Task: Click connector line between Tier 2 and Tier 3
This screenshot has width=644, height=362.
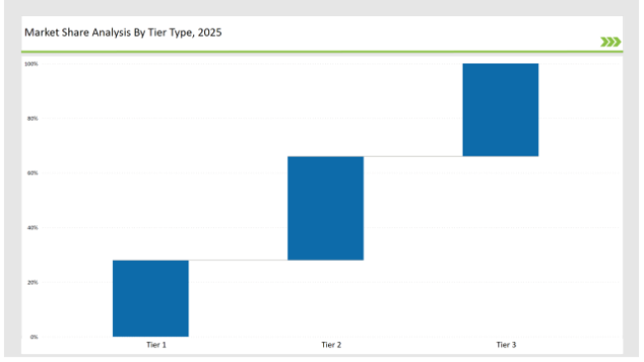Action: (x=413, y=157)
